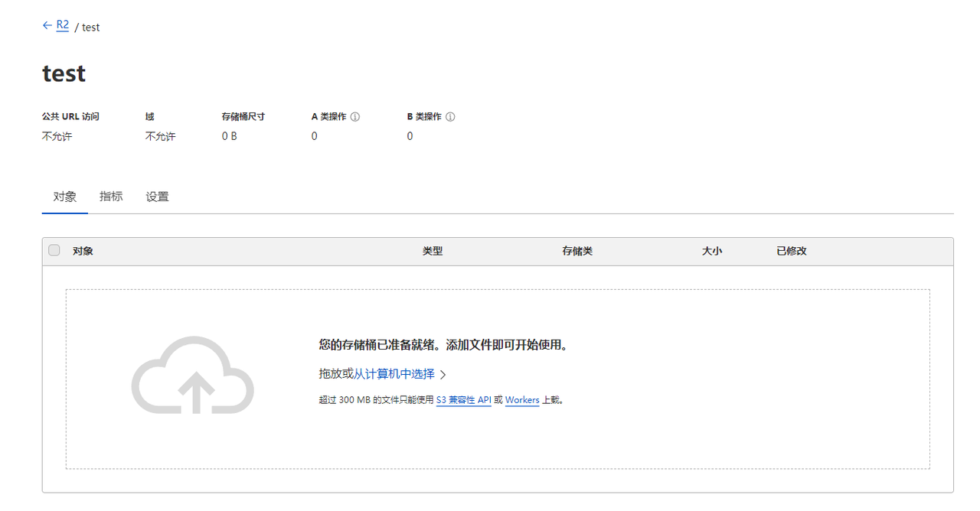
Task: Click the test breadcrumb label
Action: pyautogui.click(x=90, y=27)
